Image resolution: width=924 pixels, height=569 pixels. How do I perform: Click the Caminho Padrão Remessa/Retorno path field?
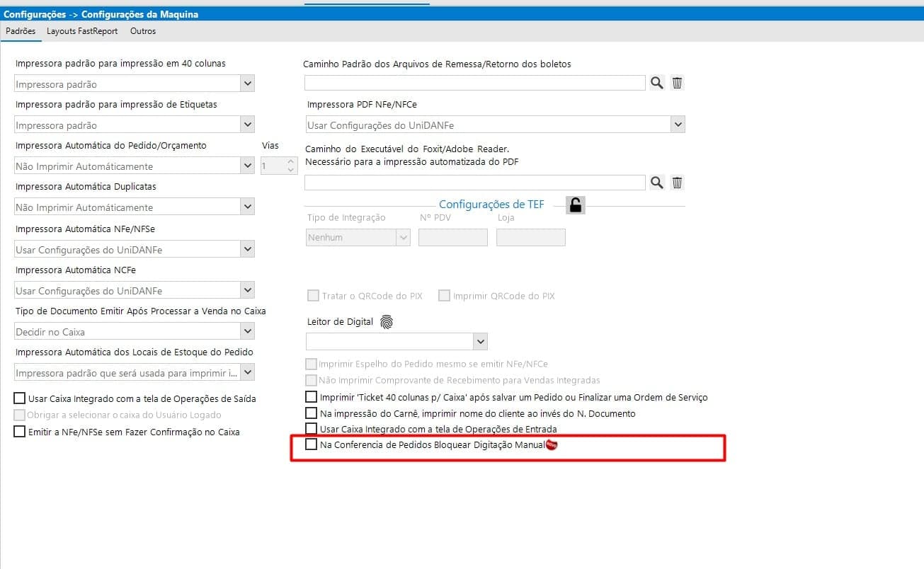click(x=475, y=83)
